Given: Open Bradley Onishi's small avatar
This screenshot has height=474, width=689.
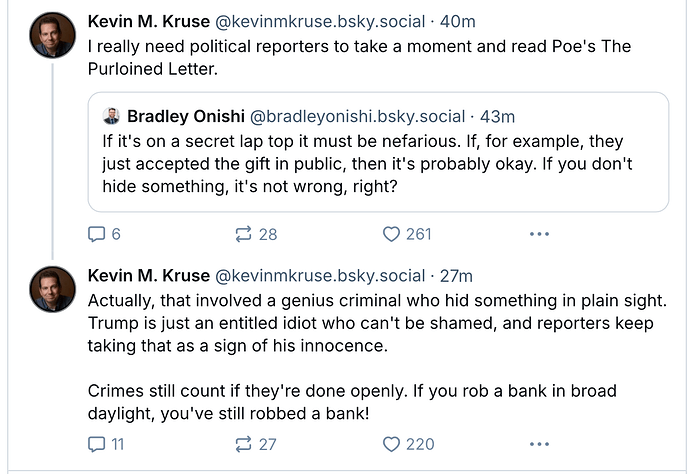Looking at the screenshot, I should pos(112,116).
